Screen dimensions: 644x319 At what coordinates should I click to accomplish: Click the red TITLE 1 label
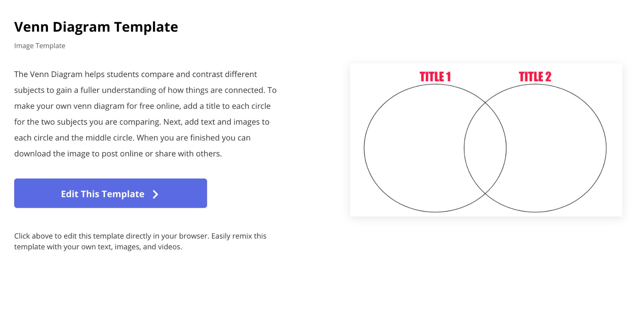pos(435,77)
